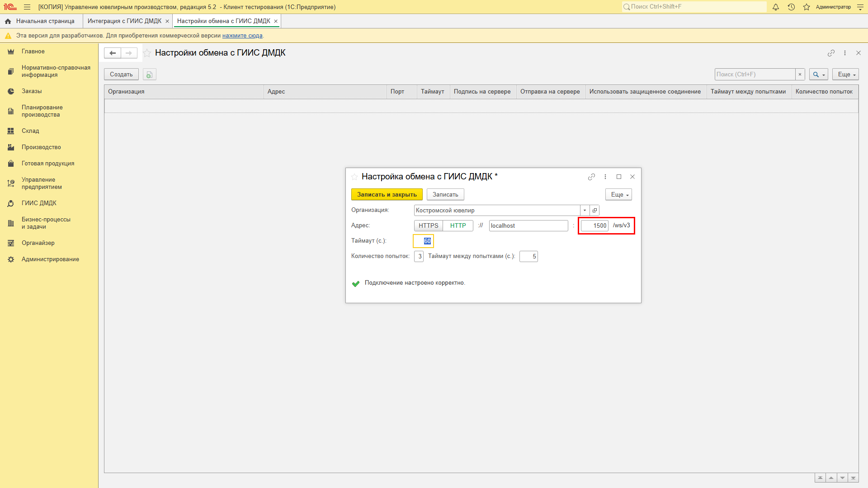This screenshot has height=488, width=868.
Task: Open favorites star in title bar
Action: 807,7
